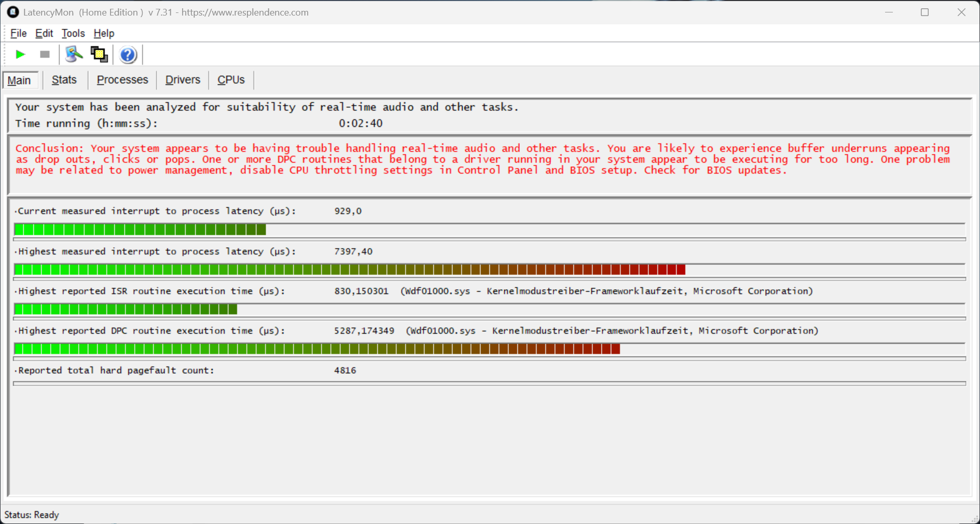Close the LatencyMon window
Screen dimensions: 980x524
tap(961, 12)
